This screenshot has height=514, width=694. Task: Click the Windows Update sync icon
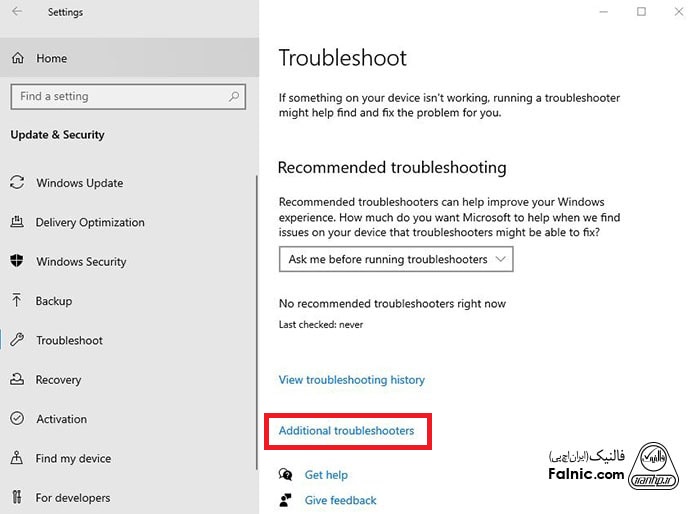coord(17,183)
